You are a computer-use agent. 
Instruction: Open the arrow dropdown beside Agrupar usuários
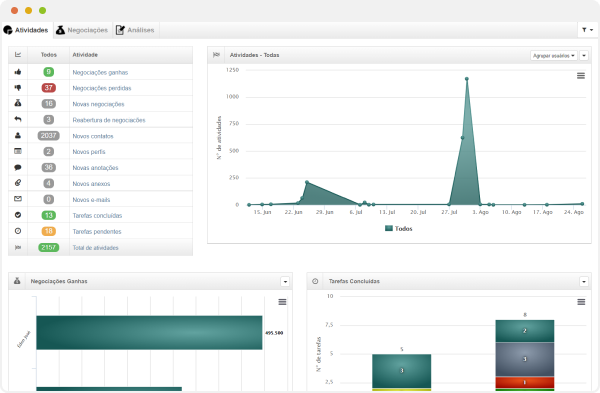coord(584,55)
